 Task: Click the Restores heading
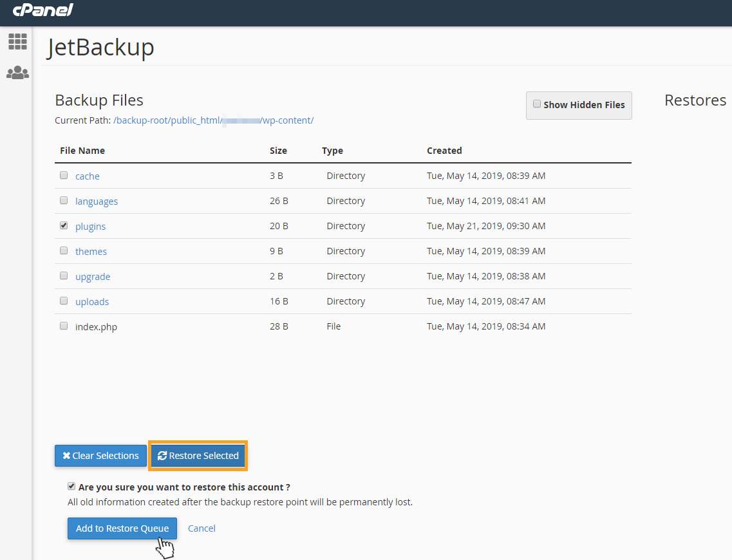[695, 100]
